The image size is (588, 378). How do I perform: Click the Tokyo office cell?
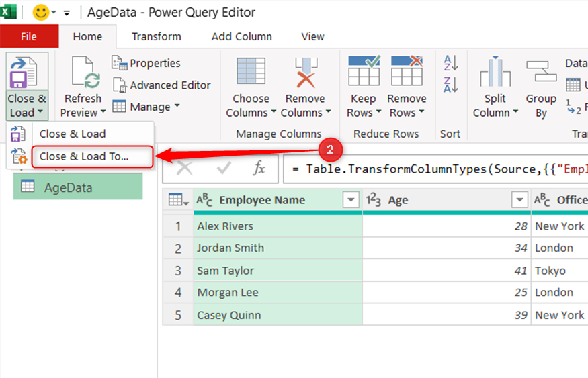pos(560,271)
